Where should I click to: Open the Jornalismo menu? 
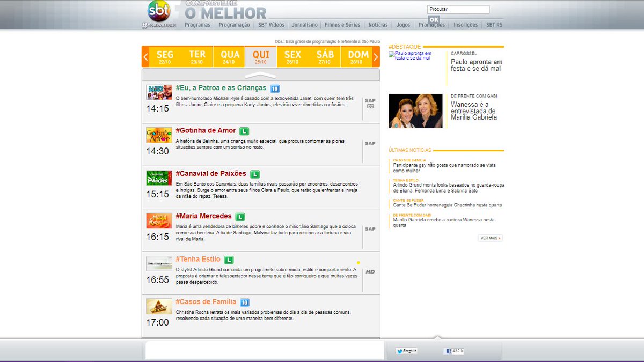pyautogui.click(x=305, y=25)
